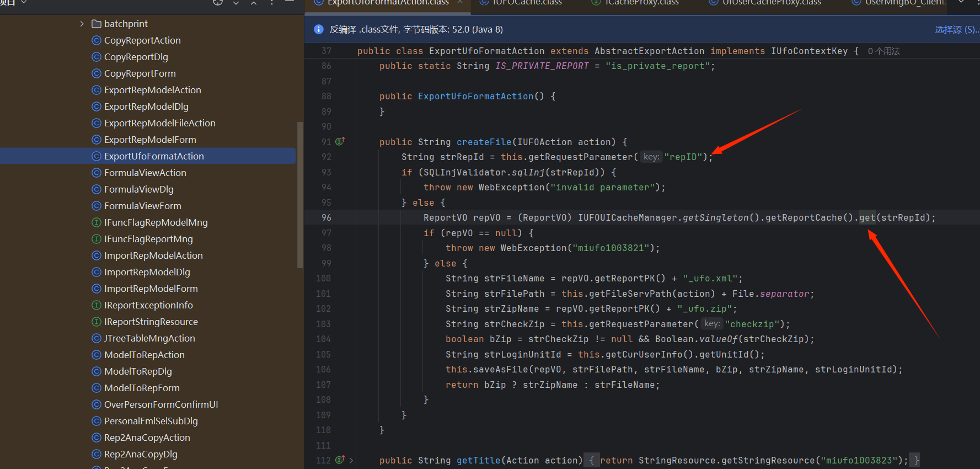Click the "checkzip" string on line 103
Image resolution: width=980 pixels, height=469 pixels.
tap(752, 324)
